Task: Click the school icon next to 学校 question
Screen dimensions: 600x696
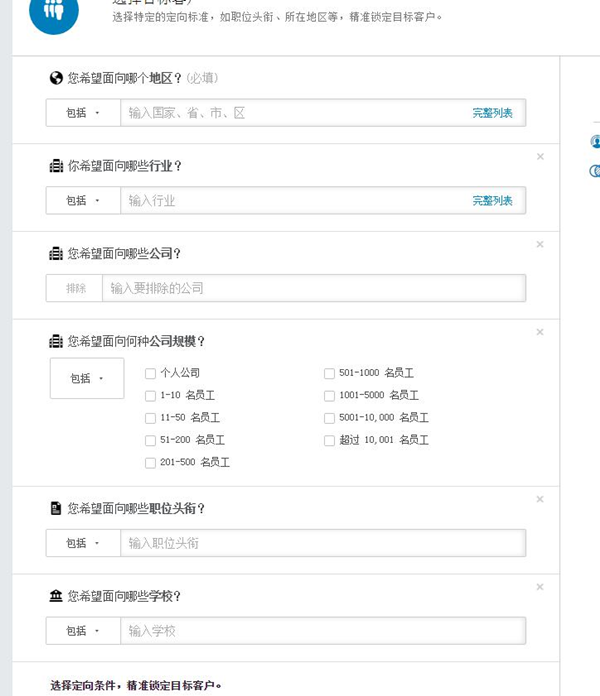Action: point(56,596)
